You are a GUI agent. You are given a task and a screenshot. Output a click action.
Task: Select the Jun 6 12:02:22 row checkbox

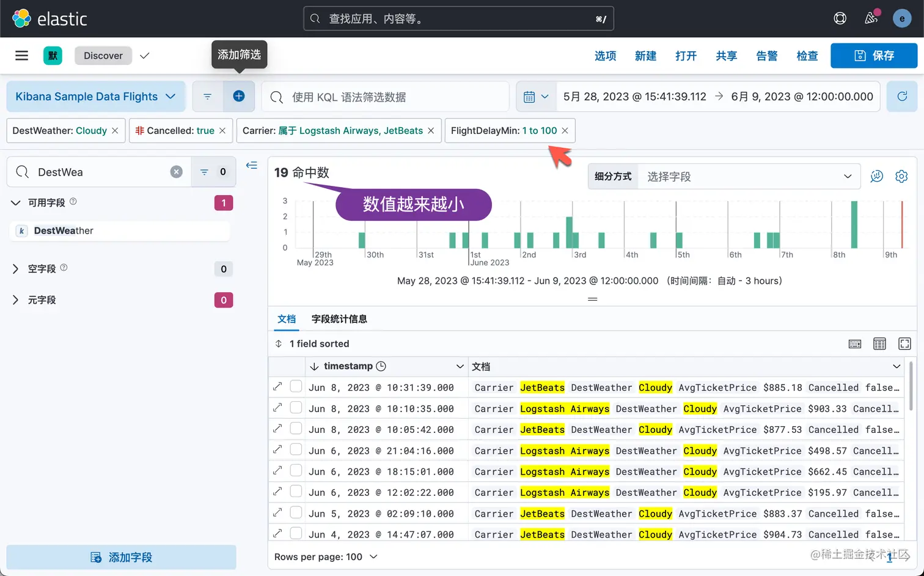click(296, 491)
